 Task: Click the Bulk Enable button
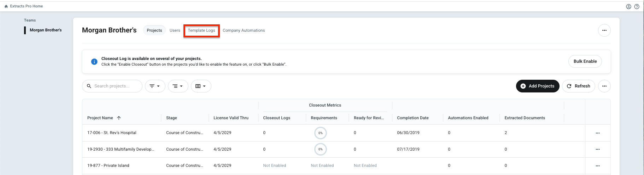pyautogui.click(x=585, y=61)
